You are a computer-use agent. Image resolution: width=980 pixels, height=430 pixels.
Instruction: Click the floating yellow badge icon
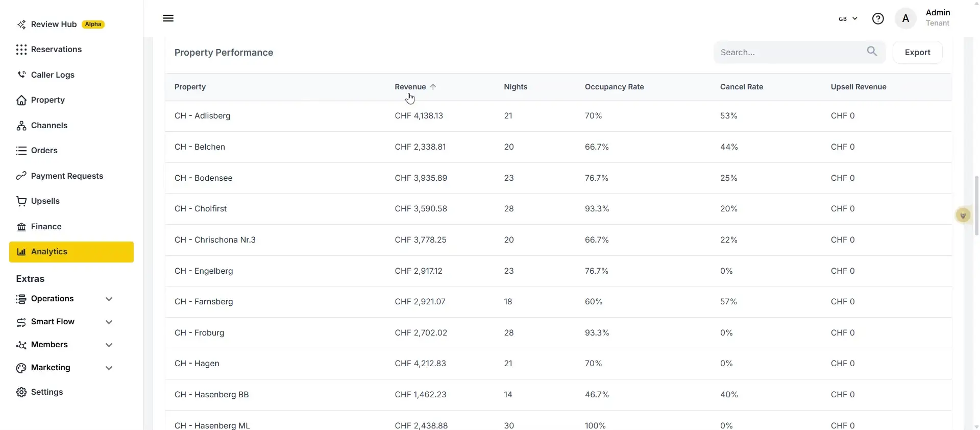coord(963,216)
